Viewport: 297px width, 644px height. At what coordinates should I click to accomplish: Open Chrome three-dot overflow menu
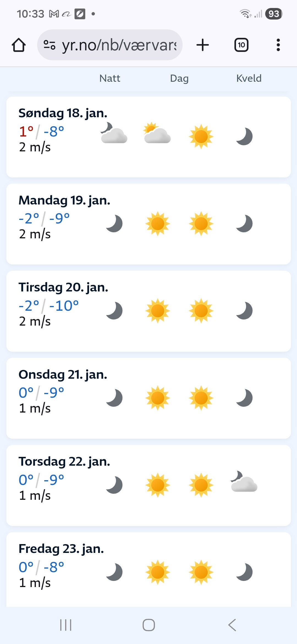point(278,45)
